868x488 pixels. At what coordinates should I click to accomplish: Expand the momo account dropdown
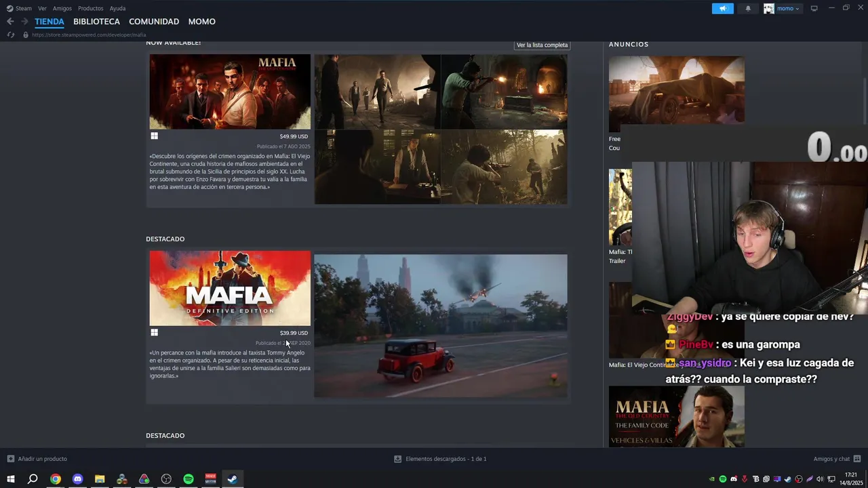coord(783,8)
